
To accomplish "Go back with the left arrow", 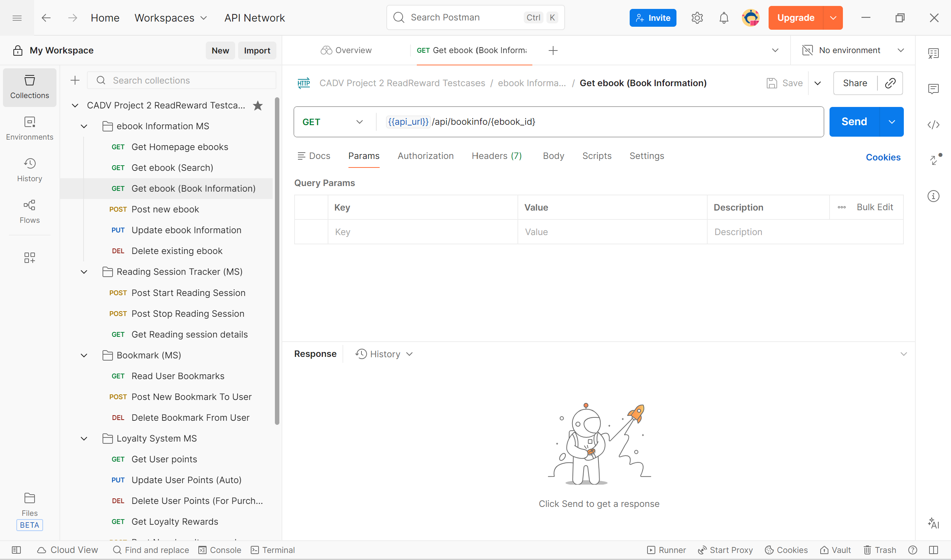I will [x=46, y=18].
